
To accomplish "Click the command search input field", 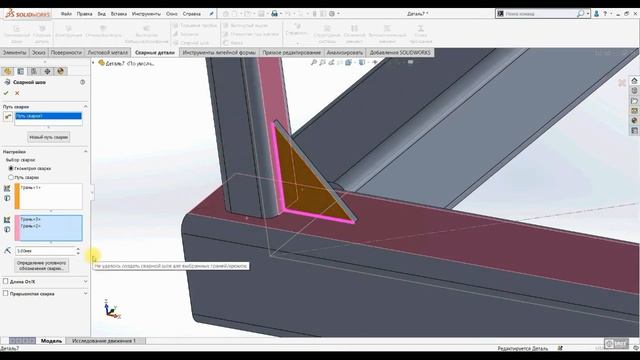I will point(541,13).
